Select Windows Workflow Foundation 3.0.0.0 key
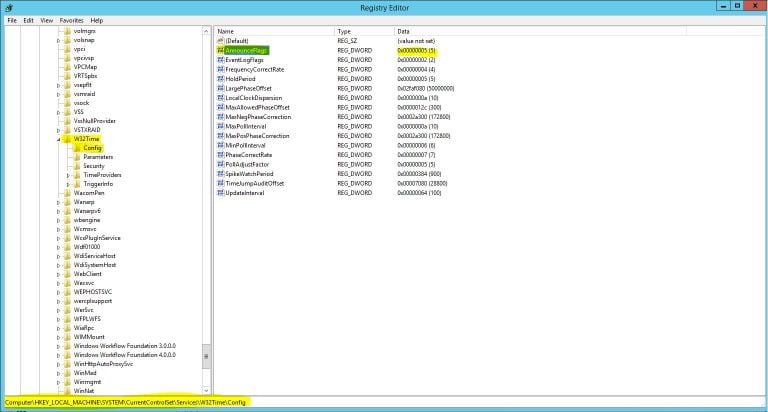The width and height of the screenshot is (768, 412). pos(124,346)
